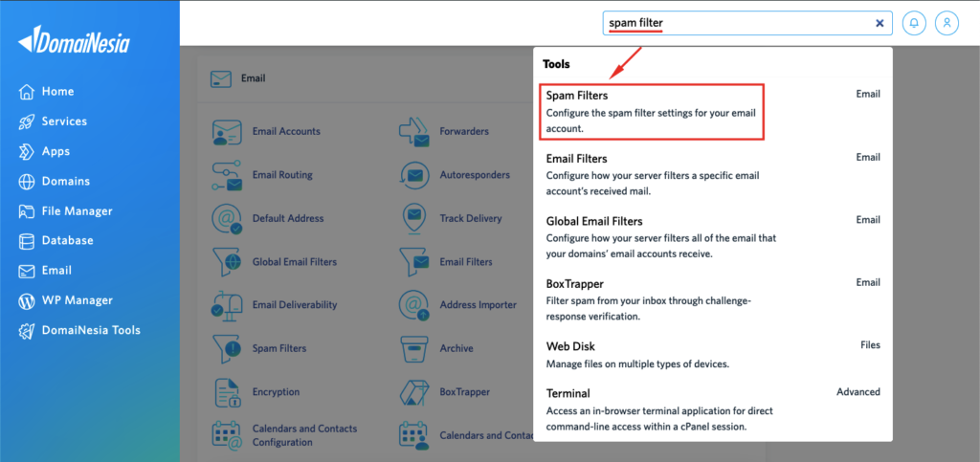Open File Manager from the sidebar

point(78,211)
